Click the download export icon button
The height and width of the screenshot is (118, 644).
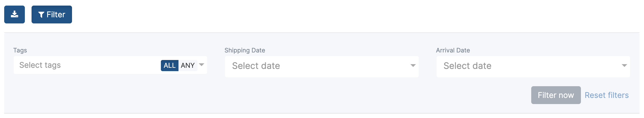[x=15, y=15]
